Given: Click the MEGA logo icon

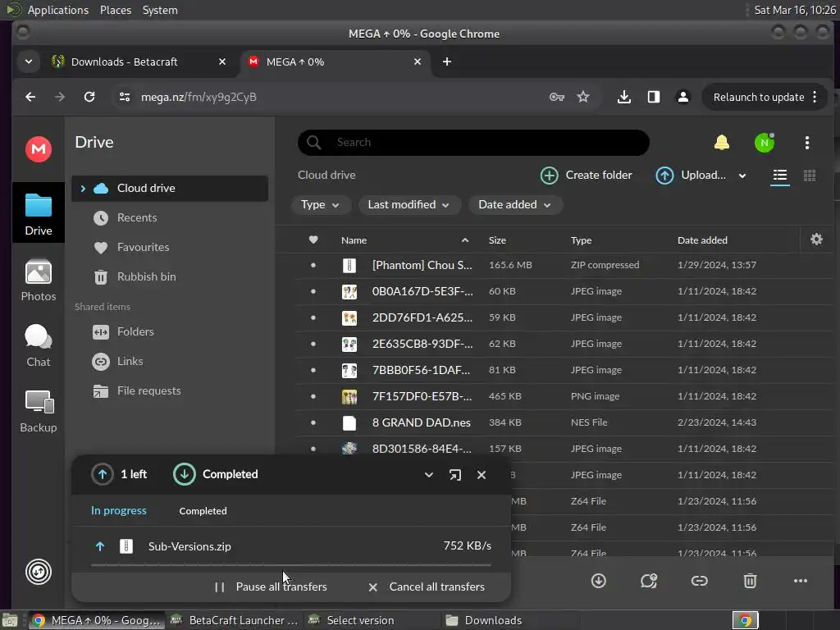Looking at the screenshot, I should (x=39, y=149).
